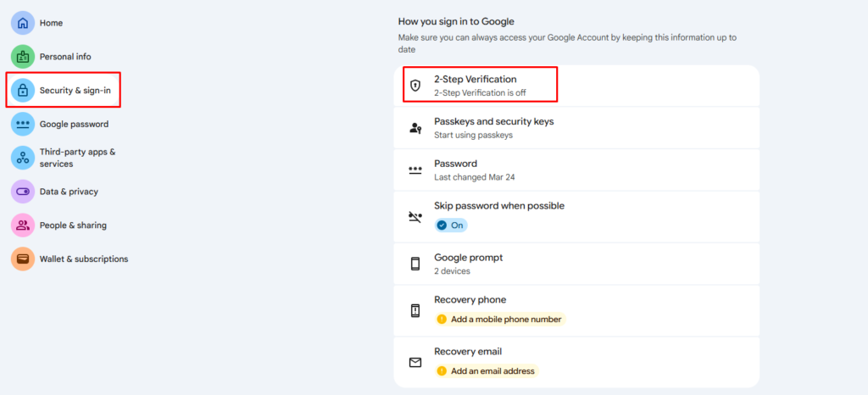Click the Google prompt phone icon
The width and height of the screenshot is (868, 395).
tap(415, 264)
